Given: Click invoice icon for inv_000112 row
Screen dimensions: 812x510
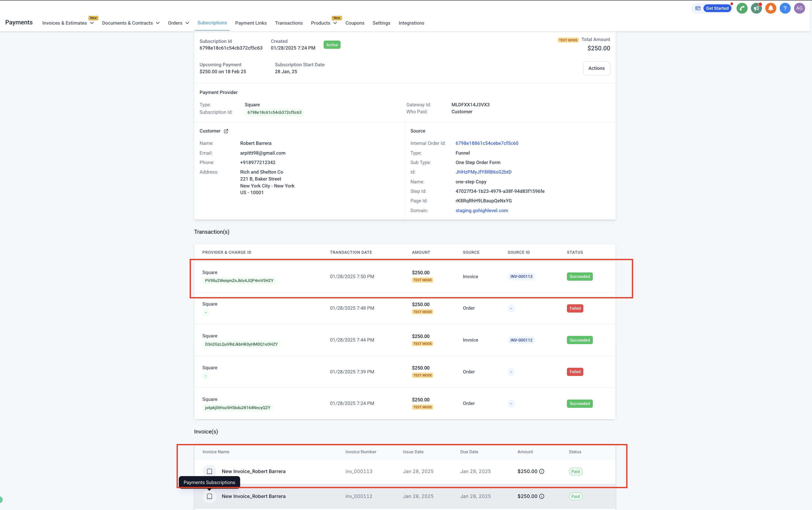Looking at the screenshot, I should pyautogui.click(x=209, y=496).
